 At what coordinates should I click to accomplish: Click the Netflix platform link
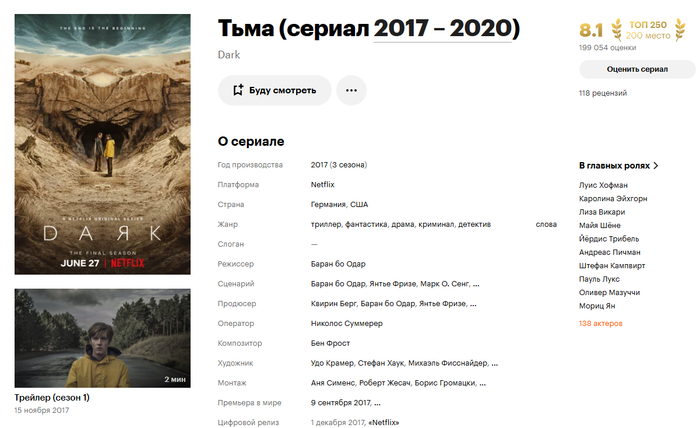[x=322, y=184]
